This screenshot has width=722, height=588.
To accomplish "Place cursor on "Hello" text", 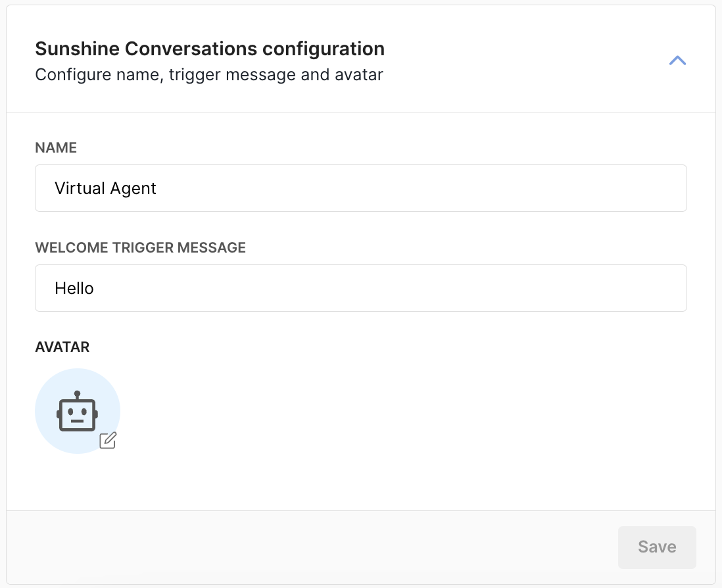I will pyautogui.click(x=74, y=289).
